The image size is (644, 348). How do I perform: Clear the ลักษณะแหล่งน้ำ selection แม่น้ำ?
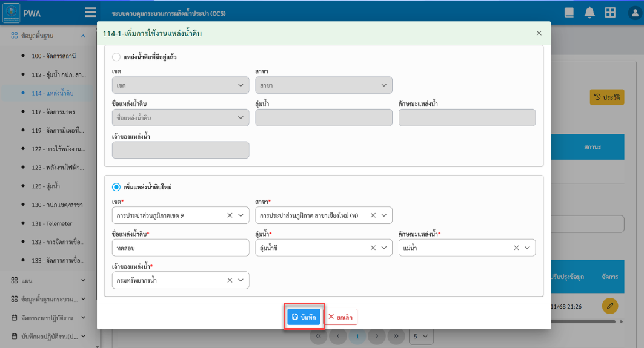click(x=516, y=248)
